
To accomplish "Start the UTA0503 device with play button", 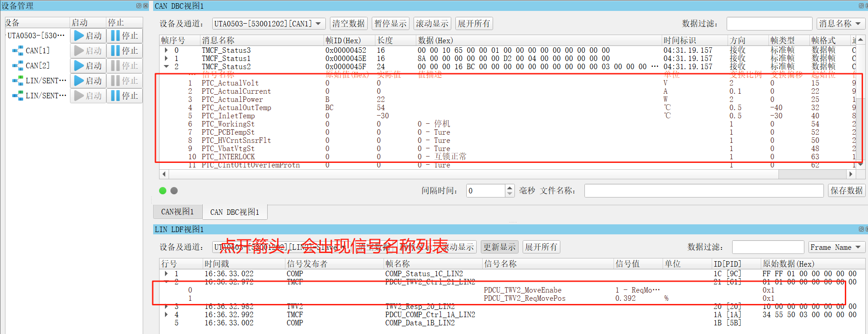I will pyautogui.click(x=88, y=35).
